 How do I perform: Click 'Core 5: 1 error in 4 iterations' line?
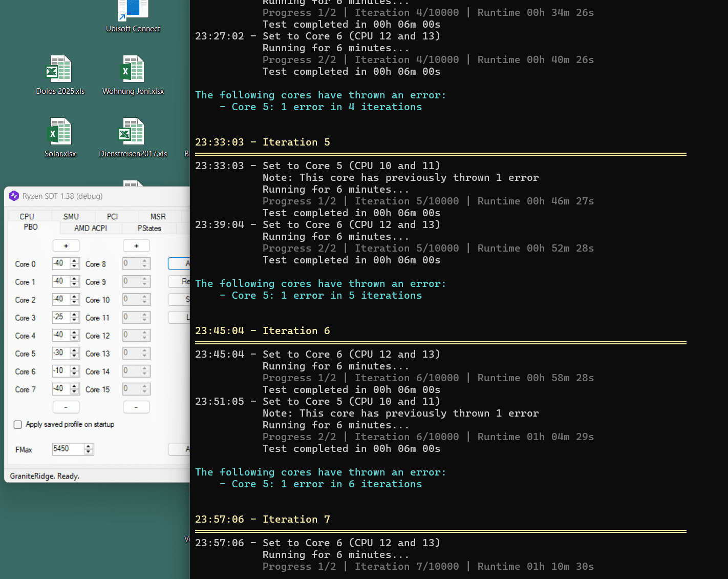327,107
